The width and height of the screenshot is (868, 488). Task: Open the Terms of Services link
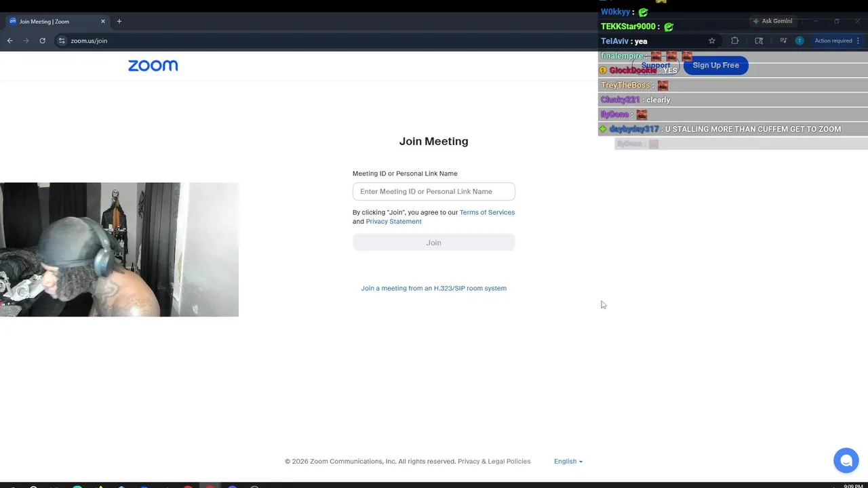coord(487,212)
